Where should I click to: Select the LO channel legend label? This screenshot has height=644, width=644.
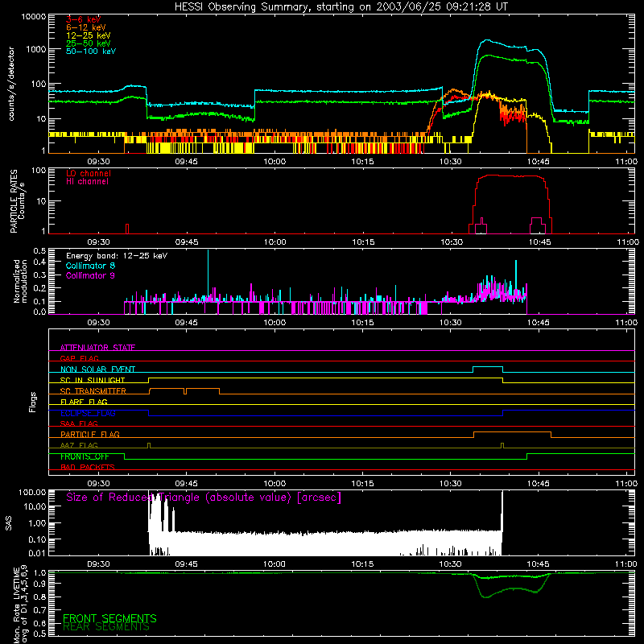[x=89, y=173]
